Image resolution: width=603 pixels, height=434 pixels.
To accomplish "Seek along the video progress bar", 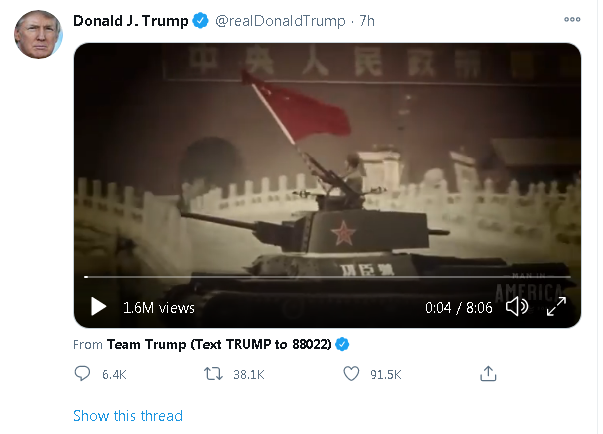I will [327, 276].
